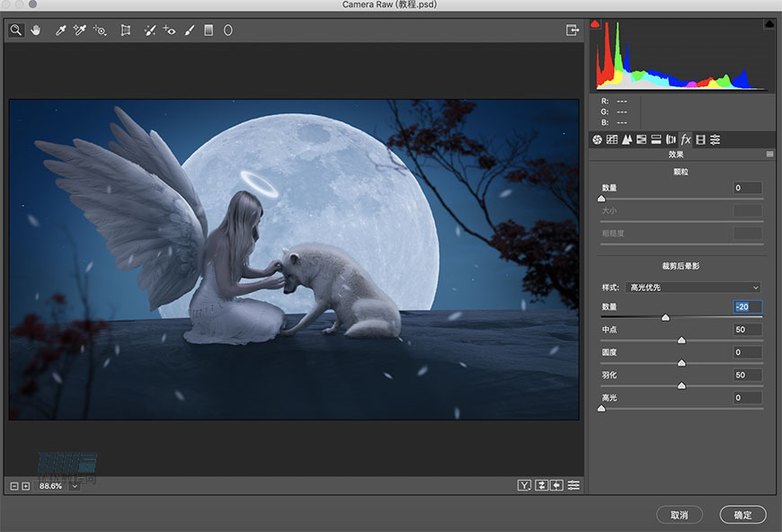Toggle full screen mode icon

tap(573, 30)
